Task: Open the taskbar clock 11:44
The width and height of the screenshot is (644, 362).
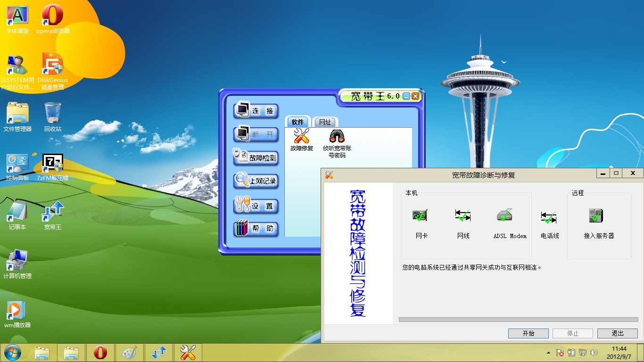Action: 619,353
